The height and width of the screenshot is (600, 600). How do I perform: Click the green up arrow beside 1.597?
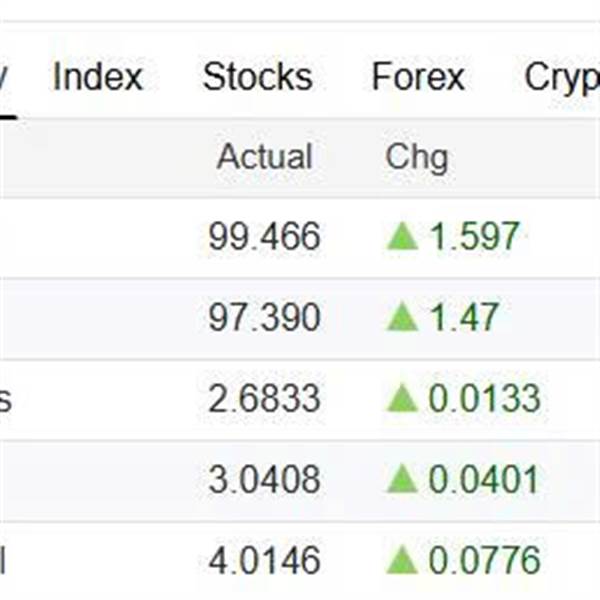pos(402,237)
